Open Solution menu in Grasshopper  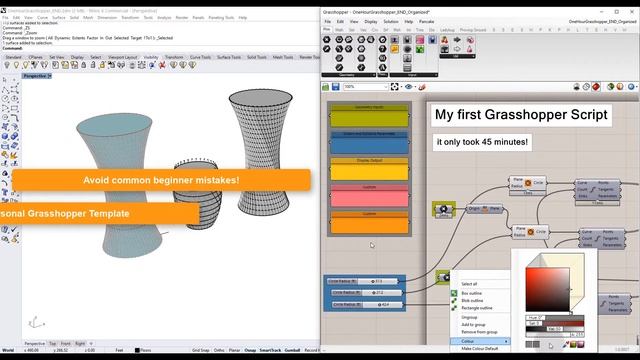point(391,22)
